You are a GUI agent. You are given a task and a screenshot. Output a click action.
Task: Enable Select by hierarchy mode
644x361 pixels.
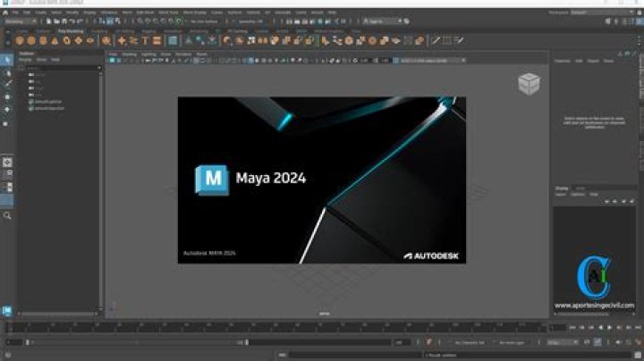click(x=102, y=21)
